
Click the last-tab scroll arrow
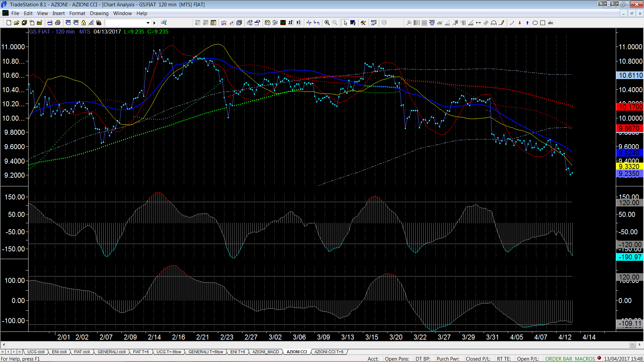[x=20, y=352]
